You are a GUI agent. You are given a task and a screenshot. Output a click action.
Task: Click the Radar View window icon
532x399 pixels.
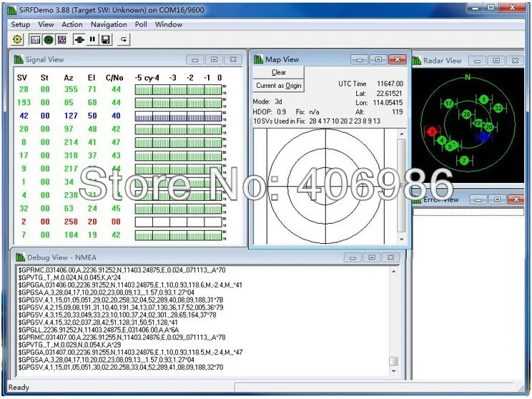tap(416, 61)
